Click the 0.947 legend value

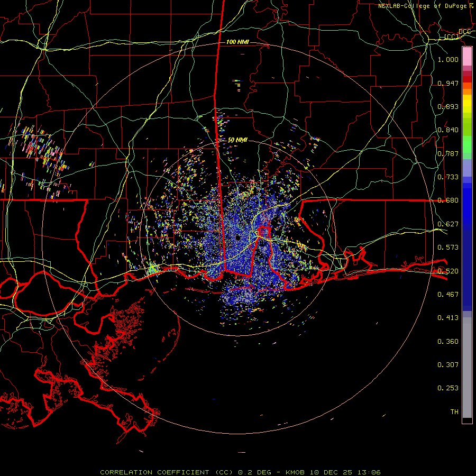[448, 83]
